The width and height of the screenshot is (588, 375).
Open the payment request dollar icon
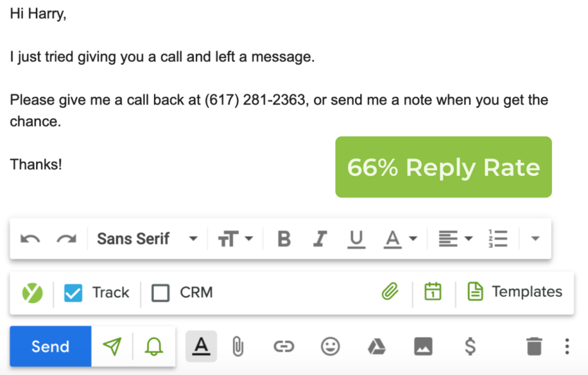point(470,346)
